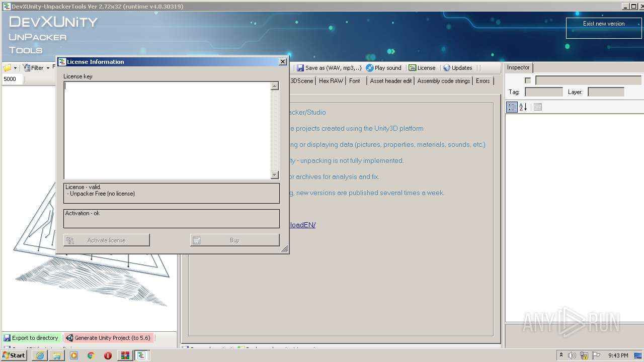
Task: Open Action Center flag tray icon
Action: coord(596,355)
